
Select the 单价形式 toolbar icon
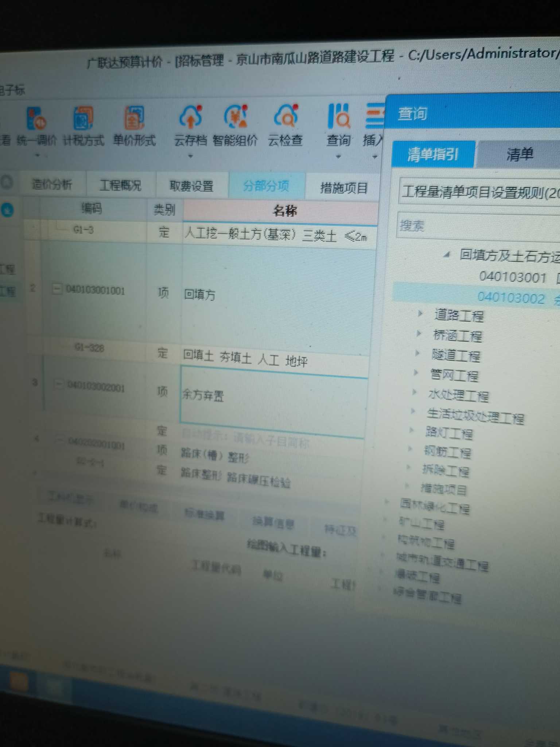134,118
